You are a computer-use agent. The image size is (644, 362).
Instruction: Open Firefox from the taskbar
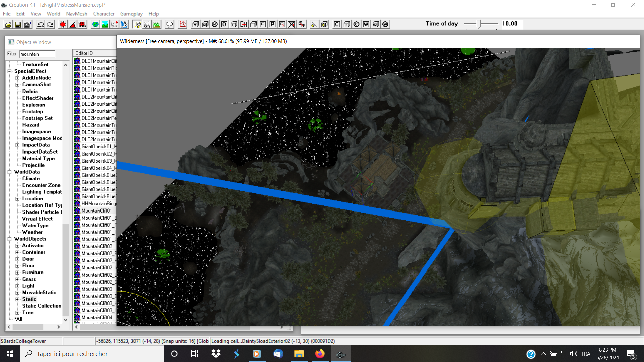[x=320, y=354]
